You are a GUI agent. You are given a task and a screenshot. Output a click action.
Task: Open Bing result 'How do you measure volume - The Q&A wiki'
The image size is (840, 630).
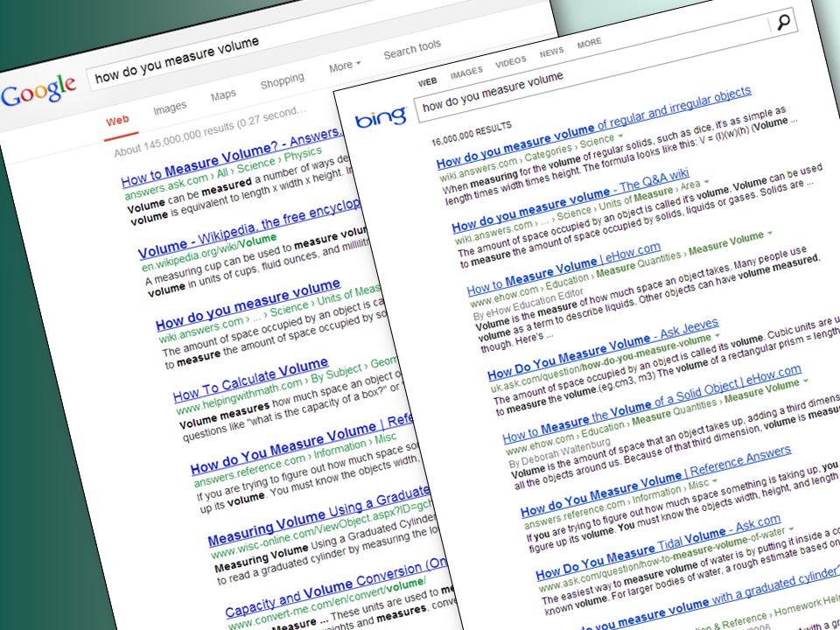tap(570, 200)
